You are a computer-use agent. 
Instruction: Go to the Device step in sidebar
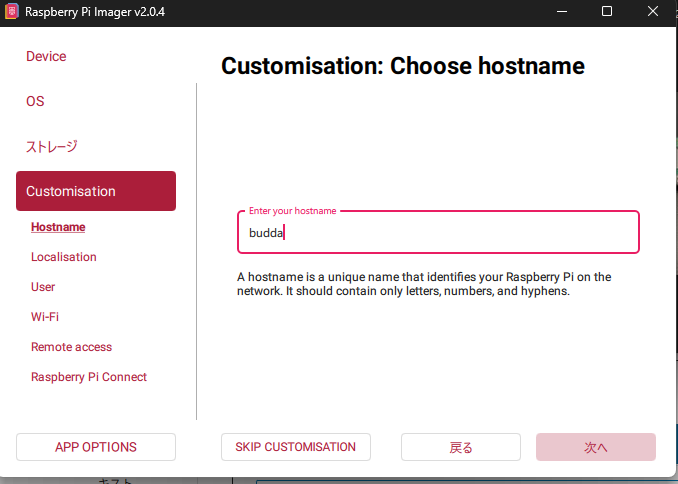(46, 56)
